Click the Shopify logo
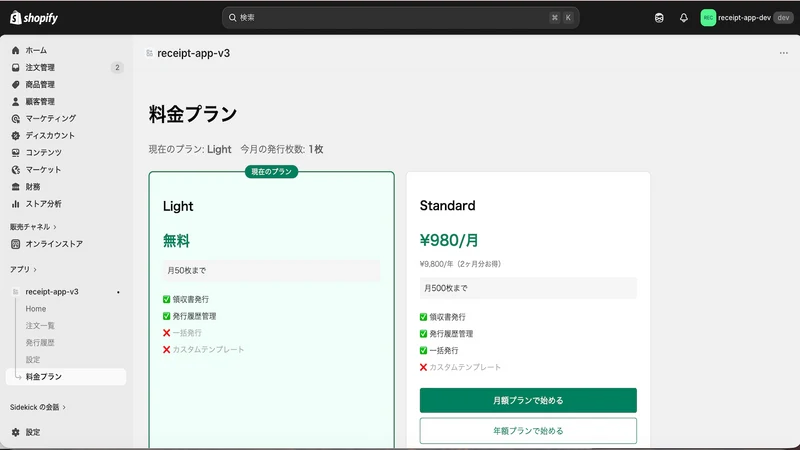The image size is (800, 450). point(34,18)
